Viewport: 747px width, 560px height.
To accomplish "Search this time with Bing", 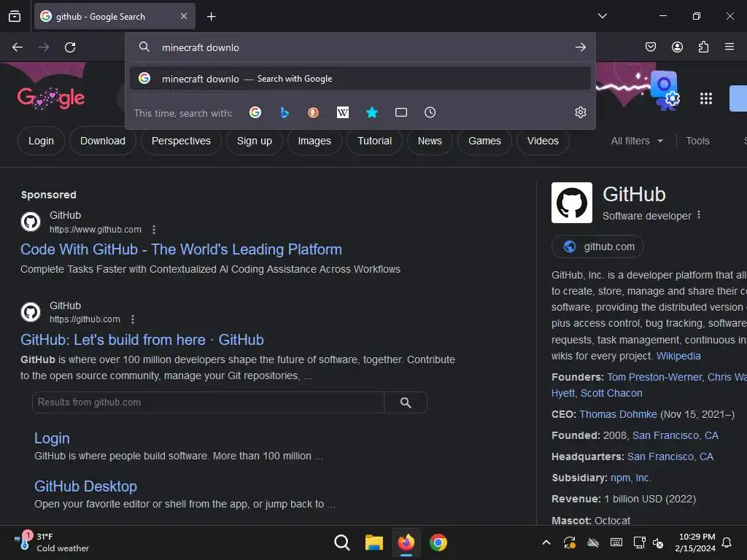I will click(285, 112).
